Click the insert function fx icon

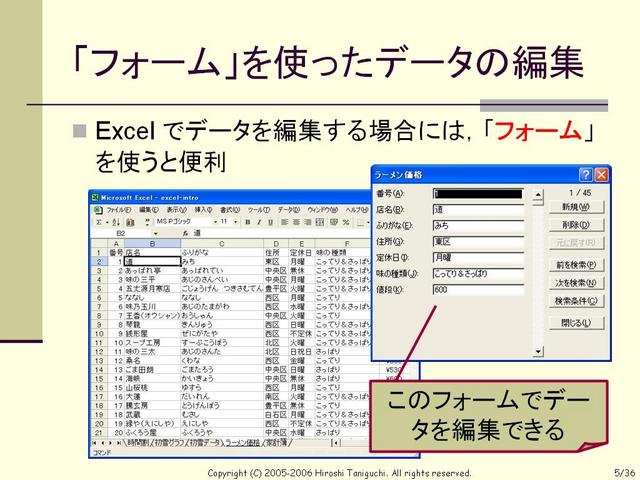(185, 233)
